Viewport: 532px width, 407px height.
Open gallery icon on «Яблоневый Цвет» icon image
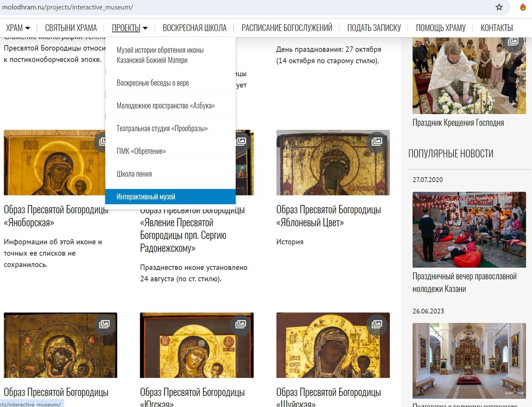click(377, 141)
